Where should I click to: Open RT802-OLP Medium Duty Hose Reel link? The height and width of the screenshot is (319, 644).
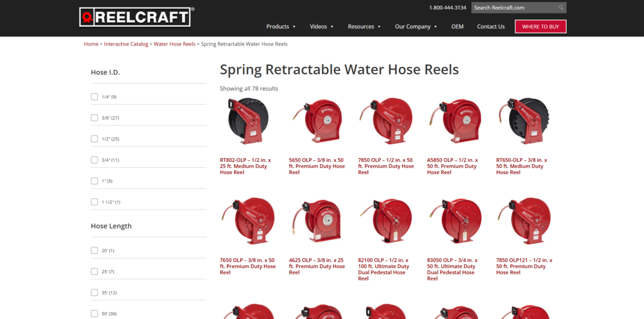point(246,166)
